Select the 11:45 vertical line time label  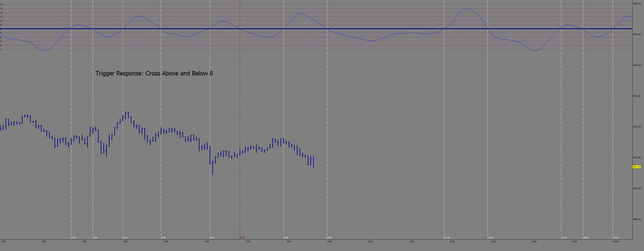click(447, 238)
